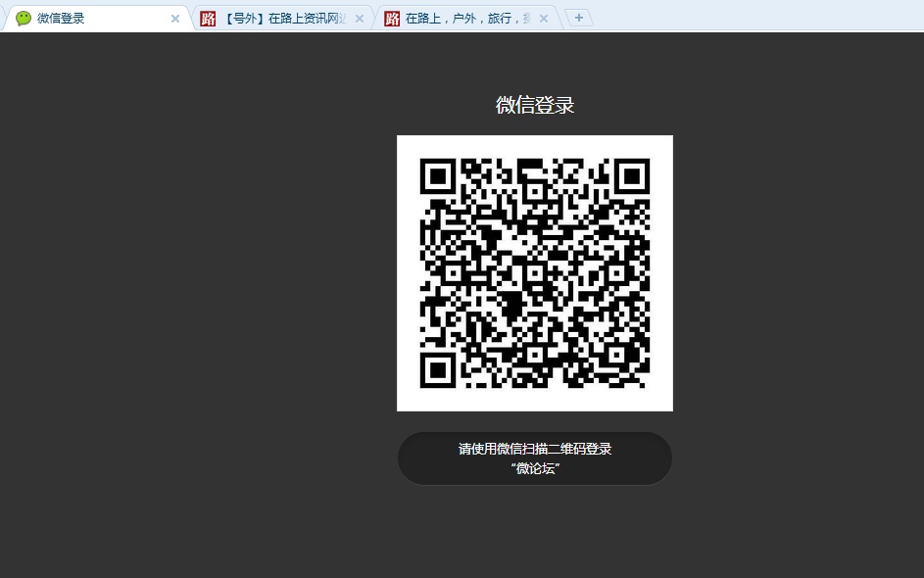Close the 微信登录 tab

coord(175,19)
